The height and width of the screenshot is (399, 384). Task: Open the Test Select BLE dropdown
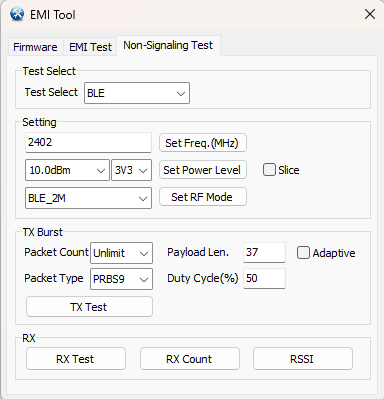(x=137, y=93)
